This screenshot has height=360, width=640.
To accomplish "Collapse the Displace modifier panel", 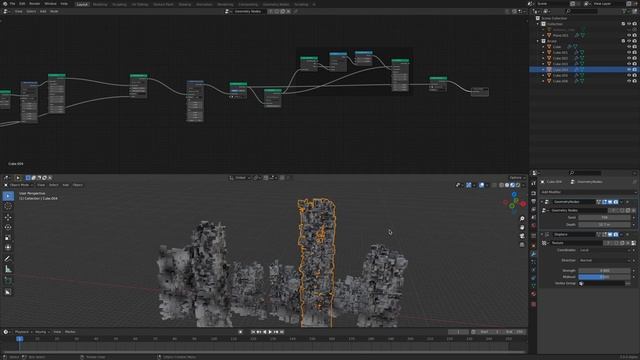I will point(542,235).
